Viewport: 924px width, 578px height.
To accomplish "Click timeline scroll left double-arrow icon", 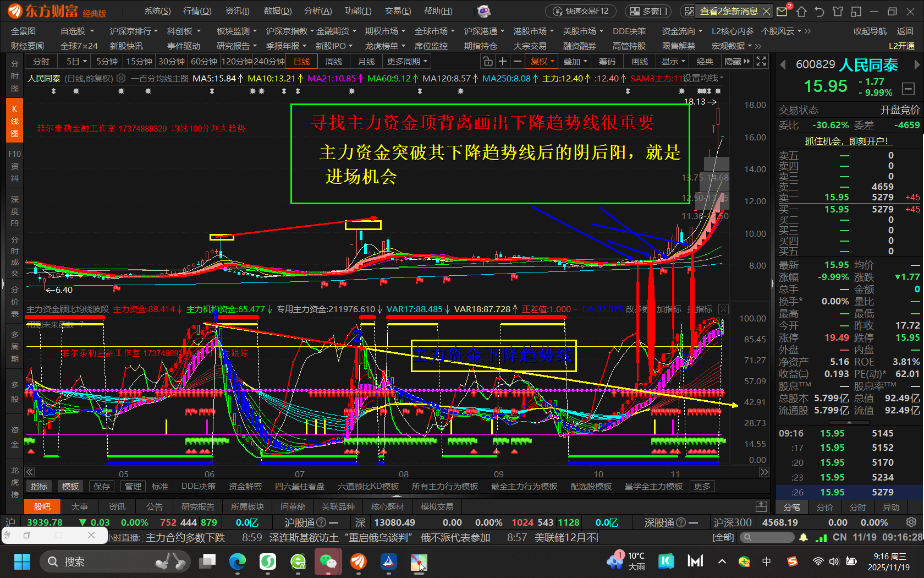I will click(x=30, y=472).
